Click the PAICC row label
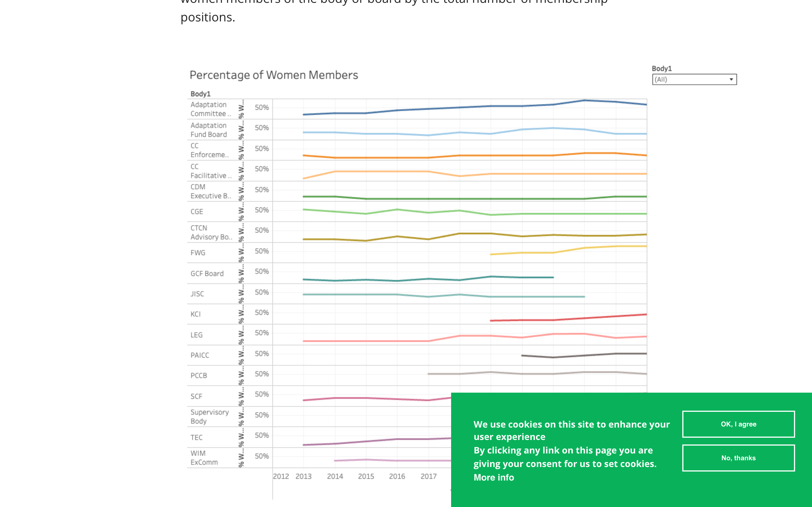812x507 pixels. pos(199,355)
